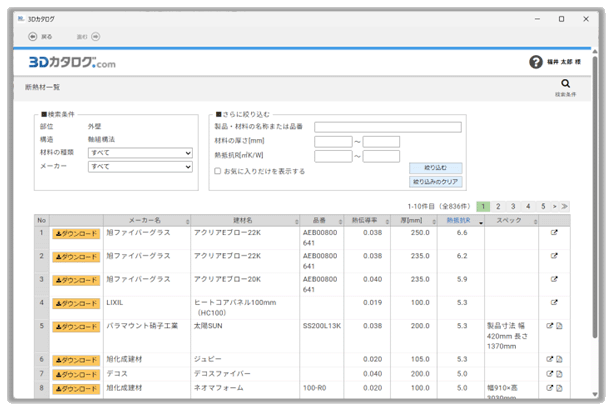Sort by 厚[mm] column header

point(414,221)
